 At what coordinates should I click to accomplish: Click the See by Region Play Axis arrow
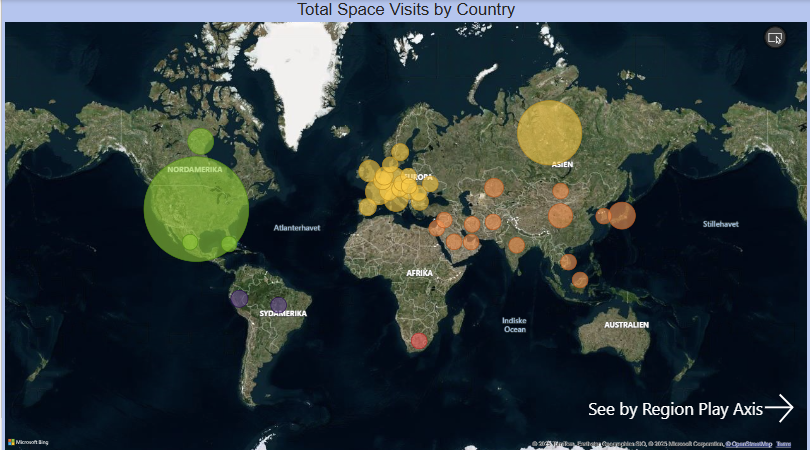pyautogui.click(x=779, y=408)
